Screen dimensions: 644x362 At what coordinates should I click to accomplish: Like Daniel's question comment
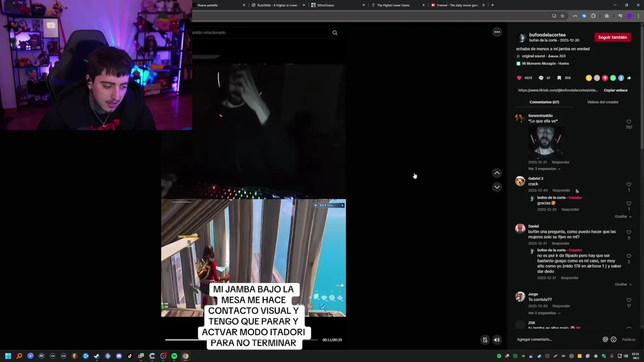click(629, 232)
